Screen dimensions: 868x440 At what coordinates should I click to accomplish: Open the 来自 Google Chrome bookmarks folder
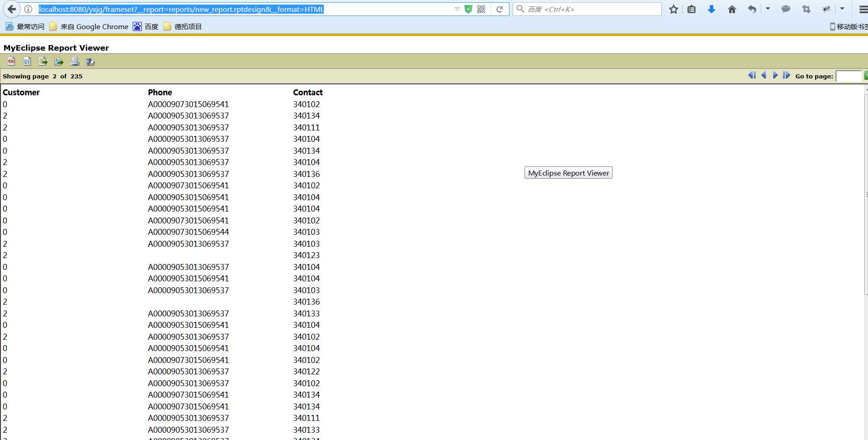pyautogui.click(x=89, y=26)
